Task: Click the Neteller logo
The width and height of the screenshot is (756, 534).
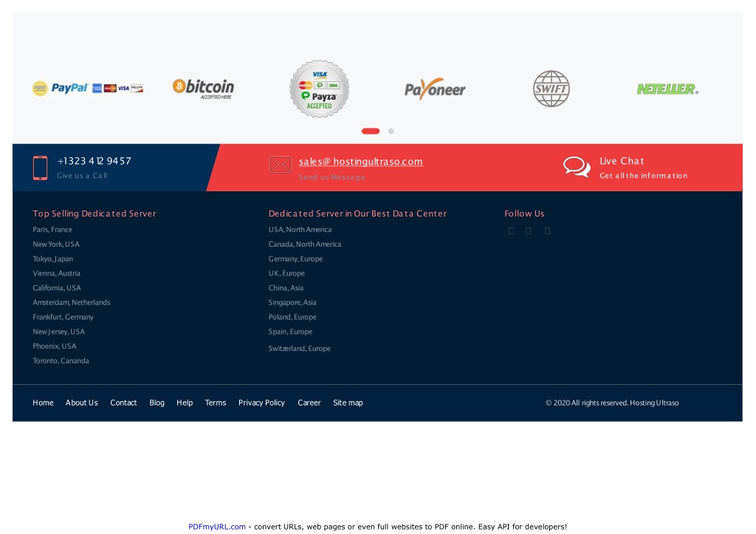Action: (667, 89)
